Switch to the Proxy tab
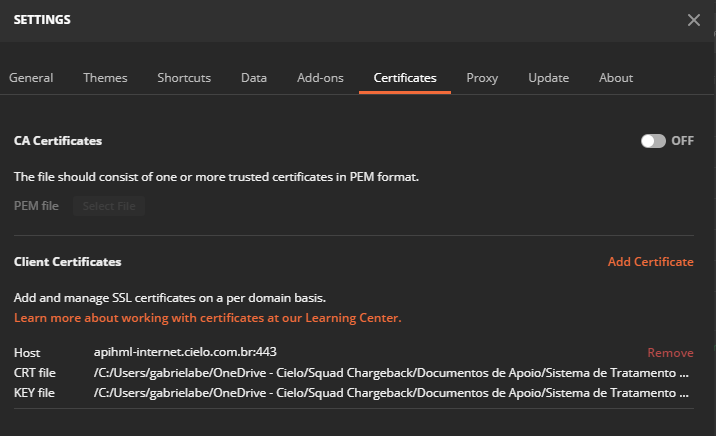 click(x=482, y=78)
